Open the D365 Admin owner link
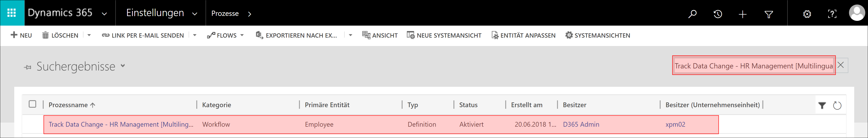 click(x=581, y=124)
